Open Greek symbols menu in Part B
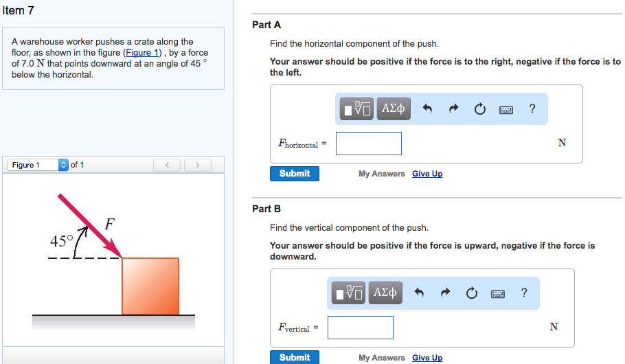 click(x=385, y=293)
